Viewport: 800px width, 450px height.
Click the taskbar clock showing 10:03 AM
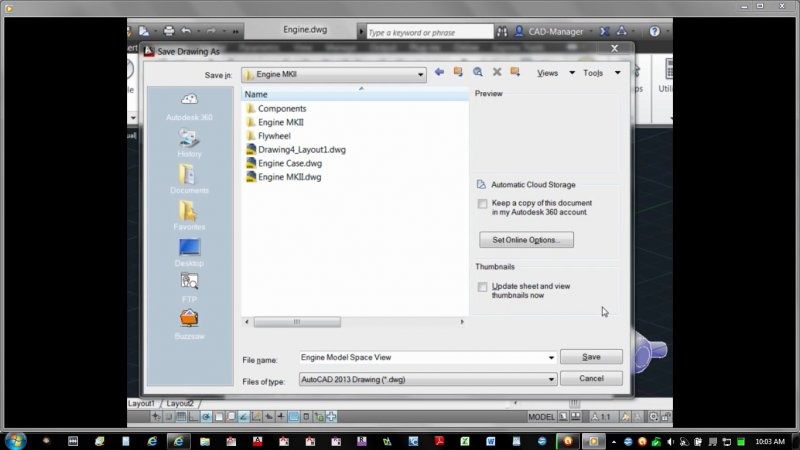tap(770, 441)
